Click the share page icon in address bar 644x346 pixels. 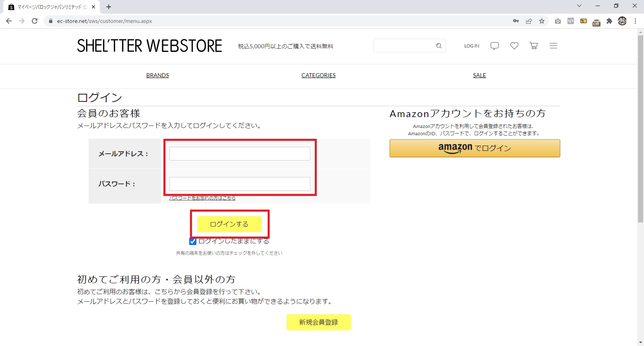tap(529, 21)
